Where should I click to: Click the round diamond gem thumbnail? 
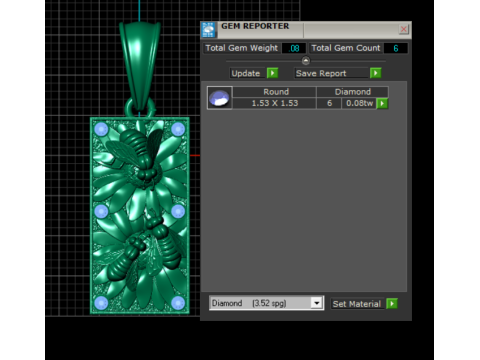click(219, 98)
